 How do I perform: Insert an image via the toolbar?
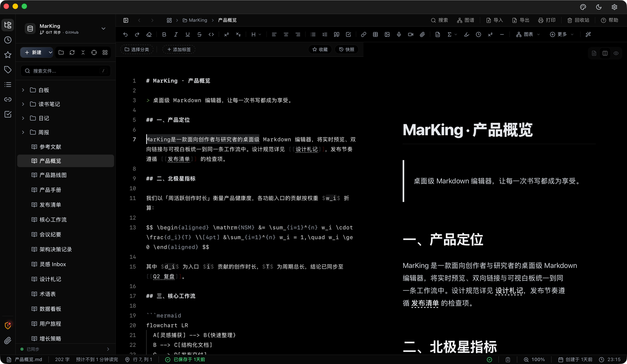tap(387, 35)
